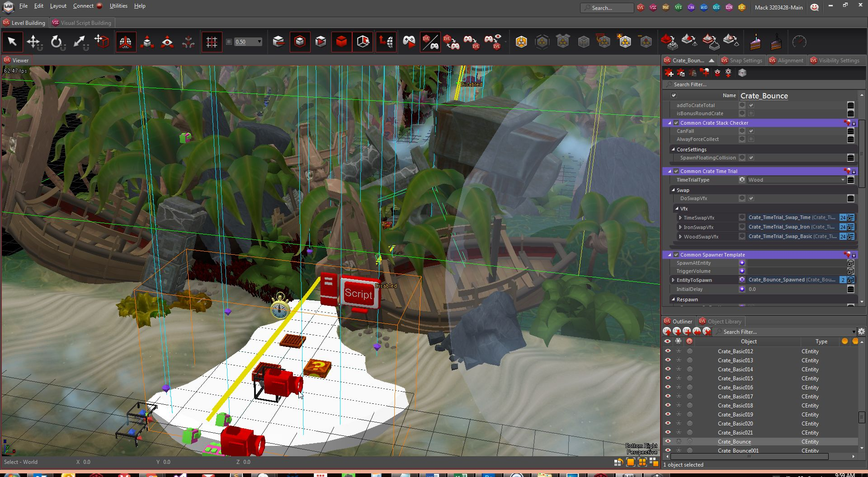Toggle the grid snap icon
This screenshot has height=477, width=868.
click(212, 42)
